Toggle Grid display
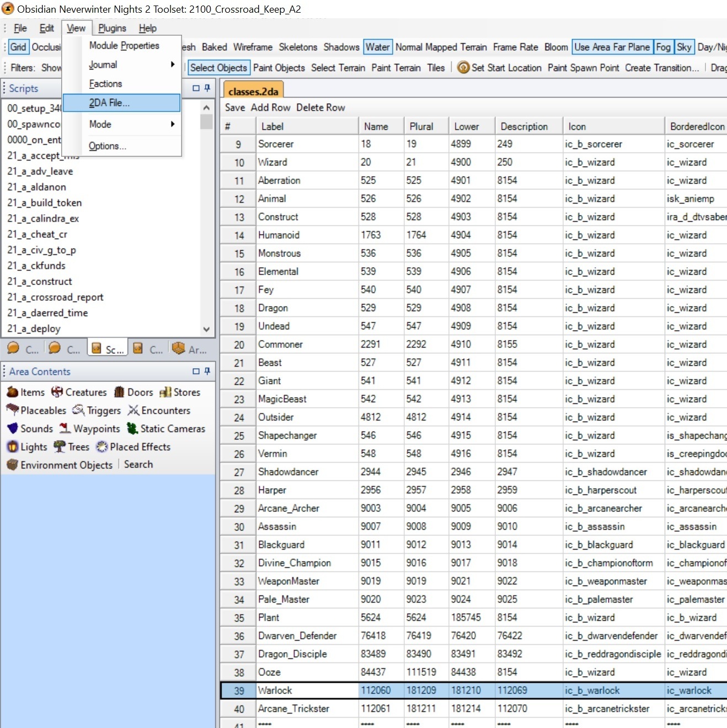The image size is (727, 728). tap(18, 47)
